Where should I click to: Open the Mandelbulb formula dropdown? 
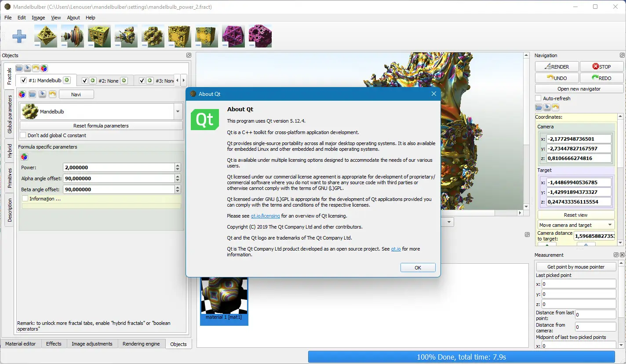pyautogui.click(x=178, y=112)
